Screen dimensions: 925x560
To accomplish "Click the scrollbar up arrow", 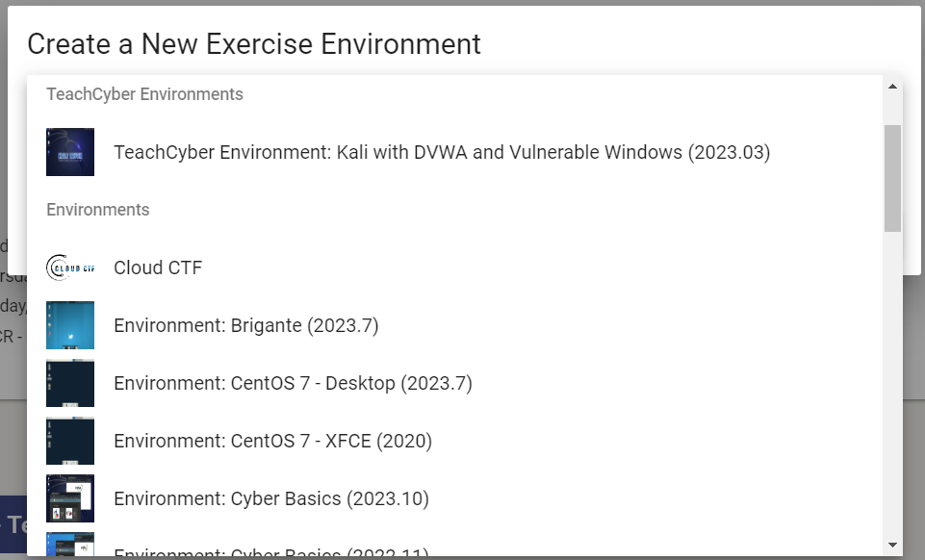I will (890, 86).
